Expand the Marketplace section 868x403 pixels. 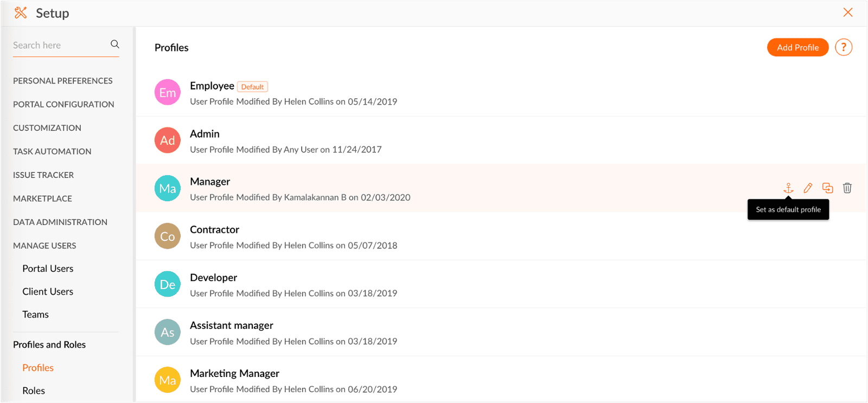coord(42,199)
